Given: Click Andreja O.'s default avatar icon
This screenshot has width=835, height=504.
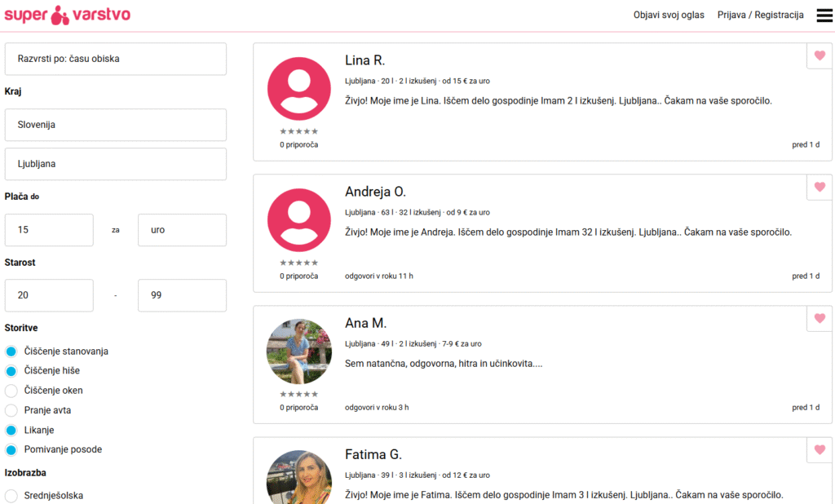Looking at the screenshot, I should [299, 220].
